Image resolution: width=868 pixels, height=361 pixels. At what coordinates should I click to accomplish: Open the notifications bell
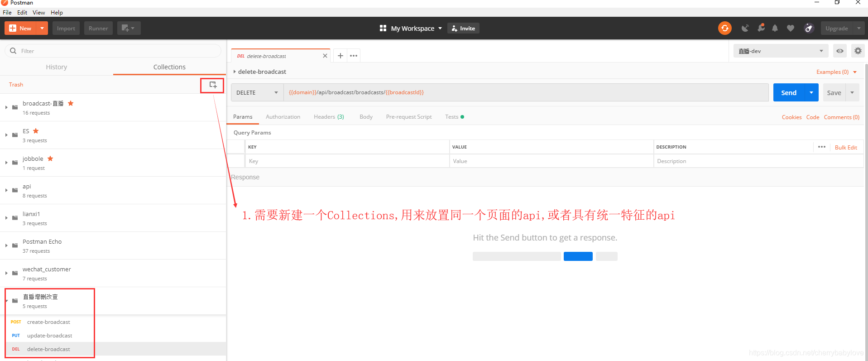775,28
